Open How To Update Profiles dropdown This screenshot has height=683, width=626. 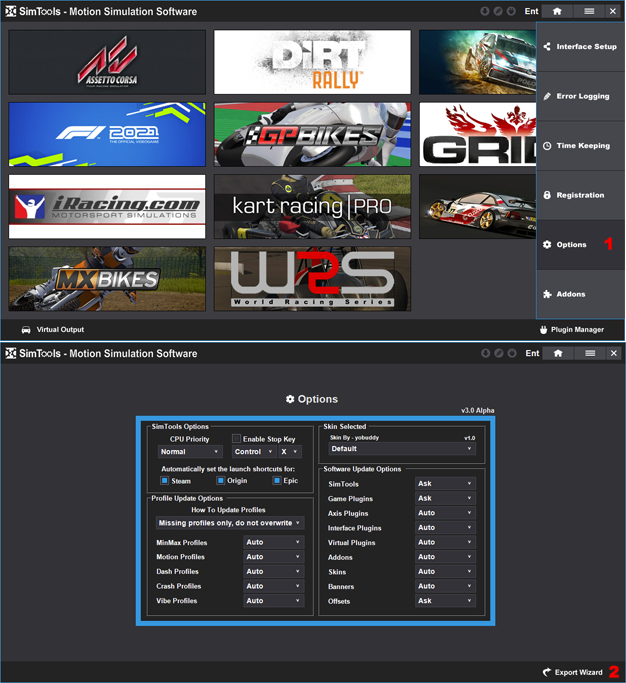[x=230, y=523]
